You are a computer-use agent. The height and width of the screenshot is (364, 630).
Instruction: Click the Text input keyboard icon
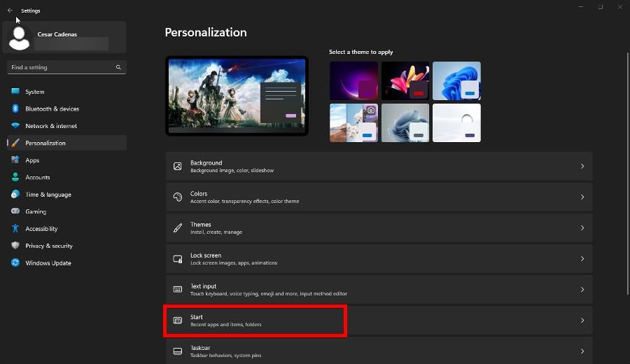pyautogui.click(x=178, y=289)
